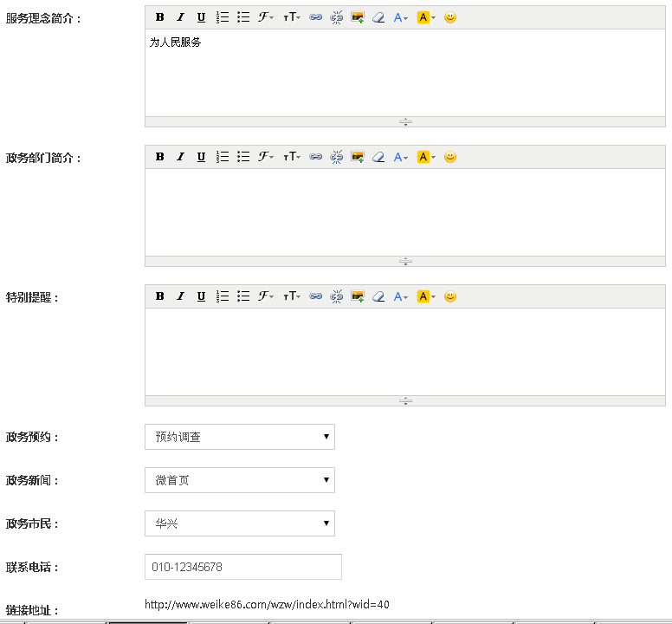Insert image in the 政务部门简介 editor
The image size is (672, 624).
(x=358, y=157)
